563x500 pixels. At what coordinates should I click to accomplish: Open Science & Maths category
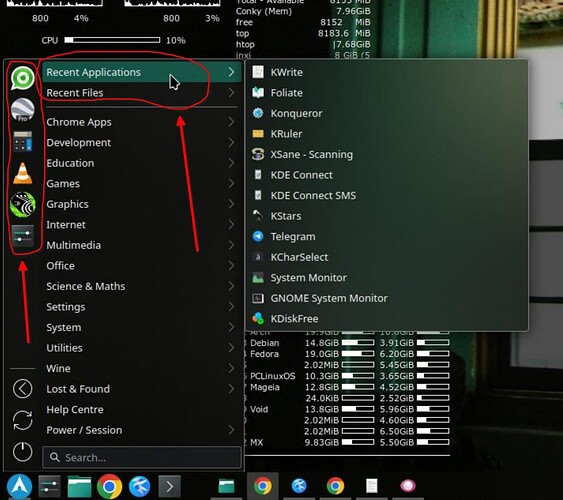tap(142, 286)
